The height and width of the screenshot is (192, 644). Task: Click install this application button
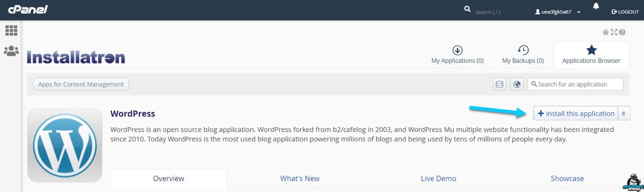(x=576, y=114)
